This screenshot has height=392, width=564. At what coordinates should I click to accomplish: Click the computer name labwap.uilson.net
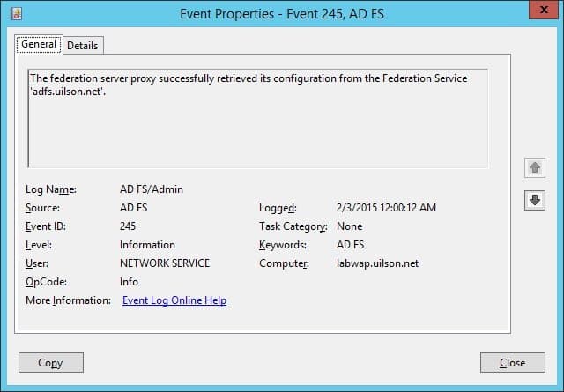(x=377, y=263)
